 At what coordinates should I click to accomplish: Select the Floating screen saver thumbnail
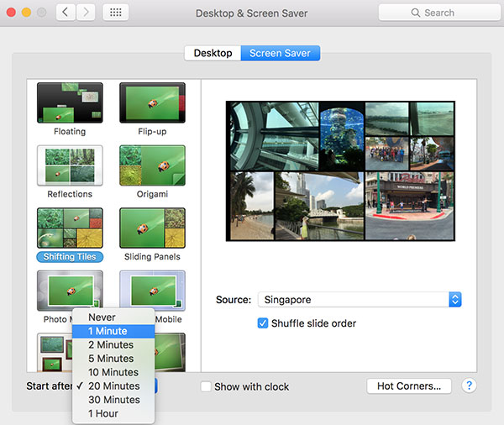[70, 103]
